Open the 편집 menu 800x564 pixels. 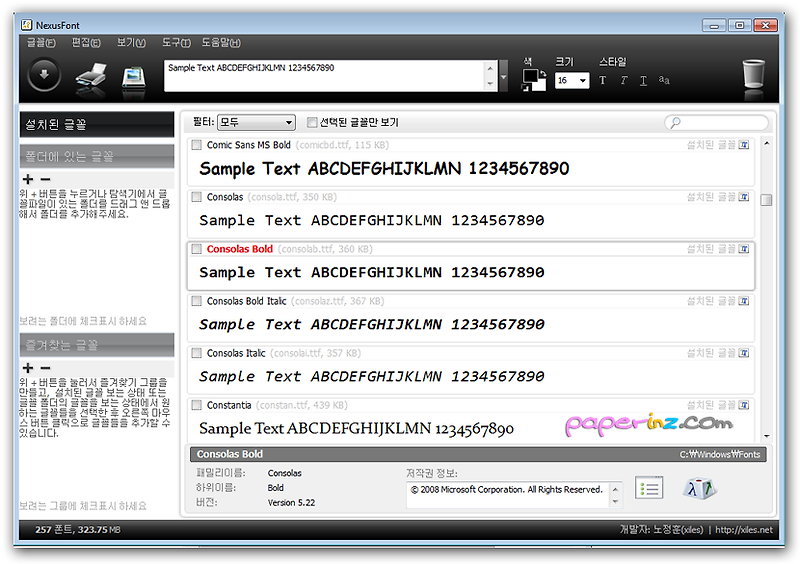(x=86, y=43)
